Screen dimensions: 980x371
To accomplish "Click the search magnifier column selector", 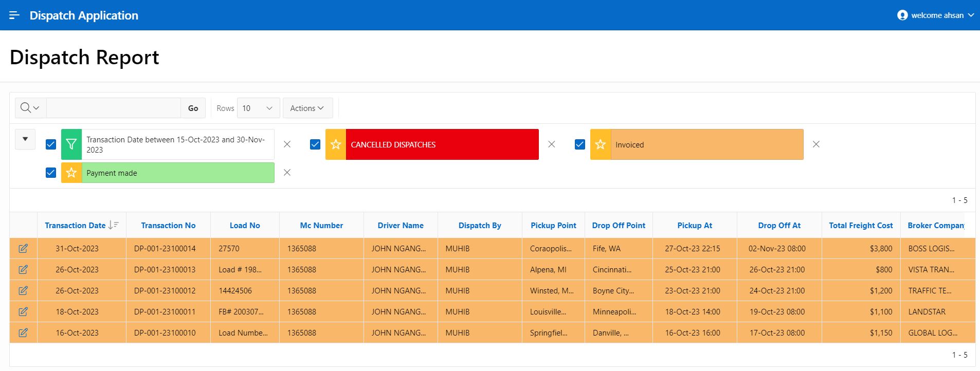I will (x=30, y=108).
